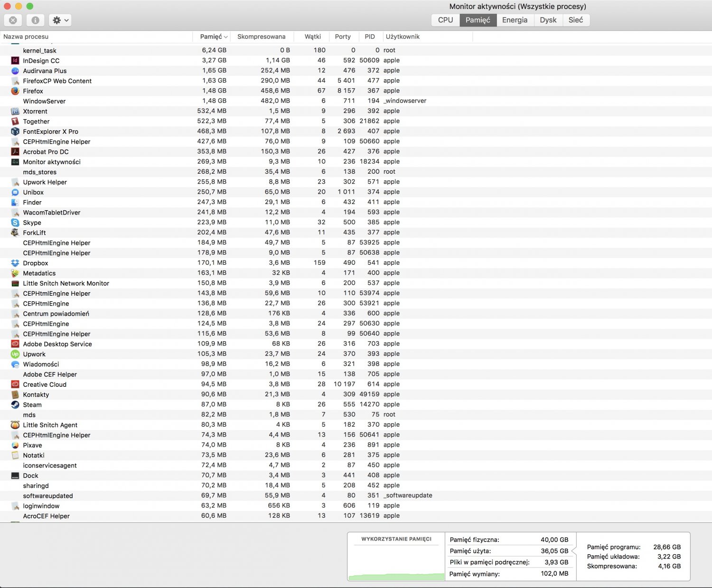Click the Firefox icon
Image resolution: width=712 pixels, height=588 pixels.
click(x=15, y=91)
